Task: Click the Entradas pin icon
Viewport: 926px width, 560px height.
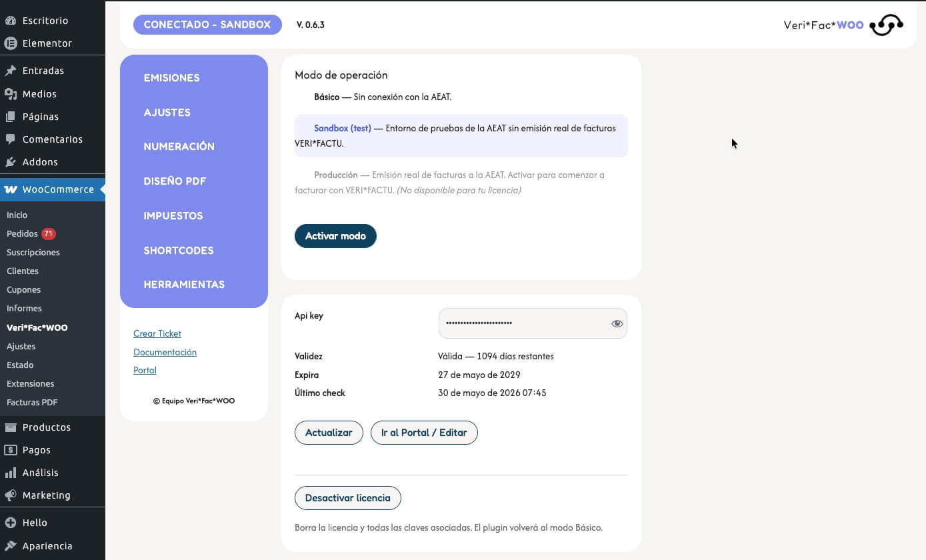Action: (x=11, y=71)
